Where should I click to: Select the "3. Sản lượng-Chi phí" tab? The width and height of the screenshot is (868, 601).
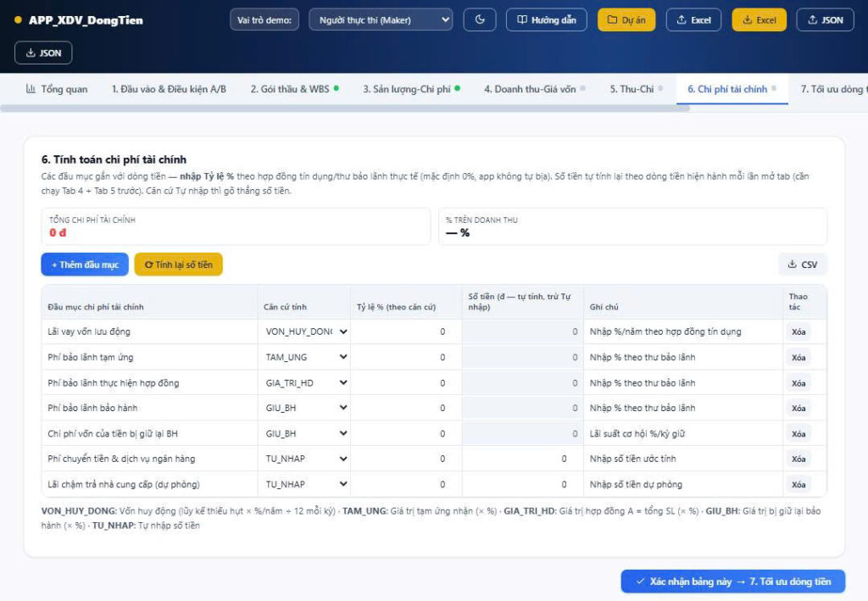(x=411, y=89)
